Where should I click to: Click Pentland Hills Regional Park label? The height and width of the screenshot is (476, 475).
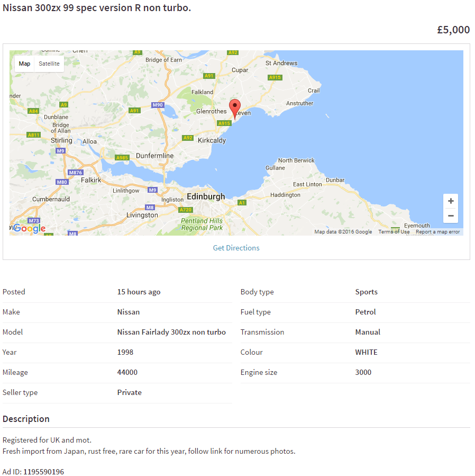(x=202, y=224)
